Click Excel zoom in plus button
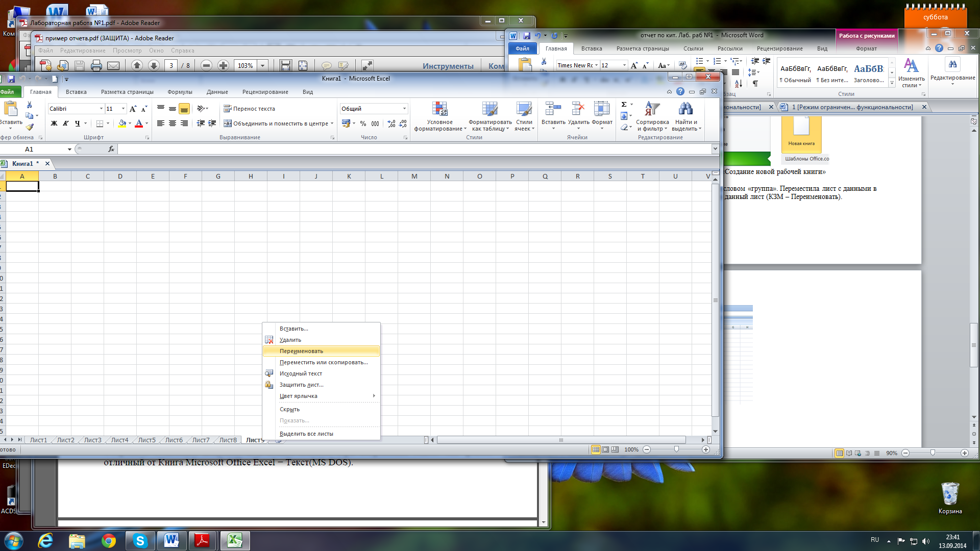This screenshot has width=980, height=551. point(706,449)
